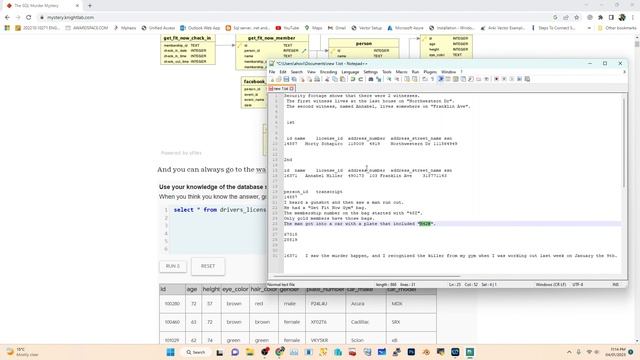Open Notepad++ Encoding menu
This screenshot has width=640, height=360.
point(329,72)
